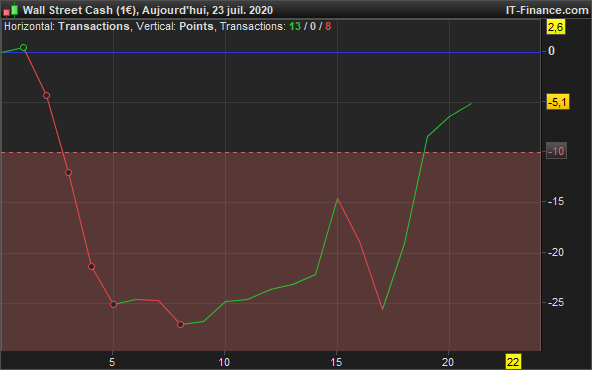Click the -25 label on the vertical axis
592x370 pixels.
click(556, 302)
